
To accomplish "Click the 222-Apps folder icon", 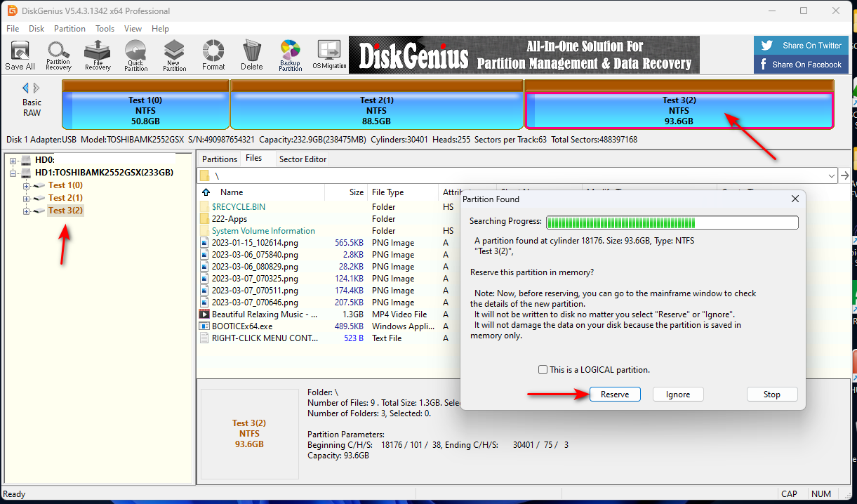I will [204, 219].
